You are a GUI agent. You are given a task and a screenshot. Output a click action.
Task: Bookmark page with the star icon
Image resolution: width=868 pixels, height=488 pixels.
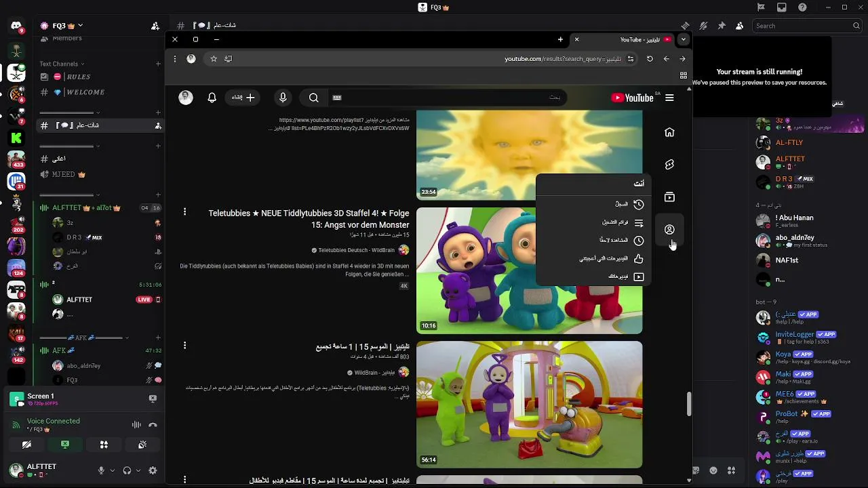coord(214,59)
